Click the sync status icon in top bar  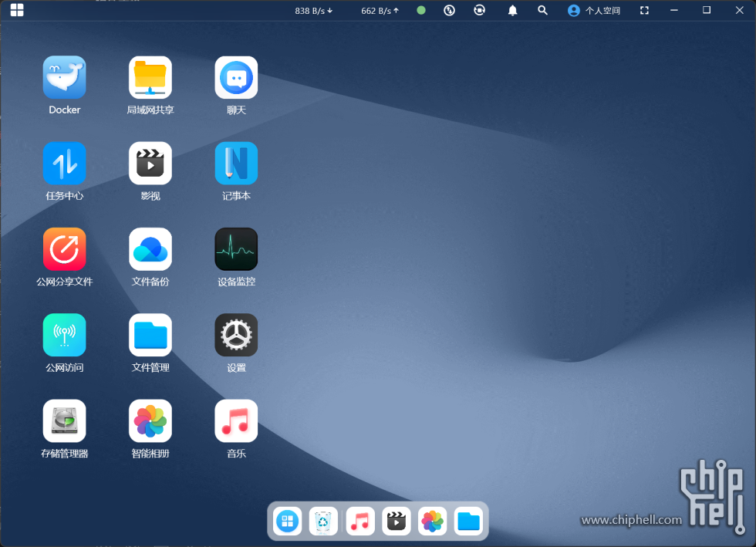[x=479, y=10]
